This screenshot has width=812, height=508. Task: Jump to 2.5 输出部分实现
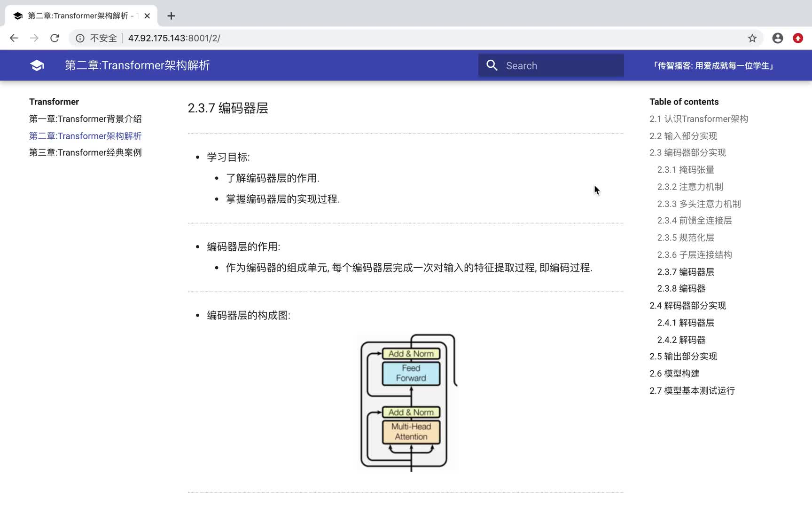coord(683,357)
